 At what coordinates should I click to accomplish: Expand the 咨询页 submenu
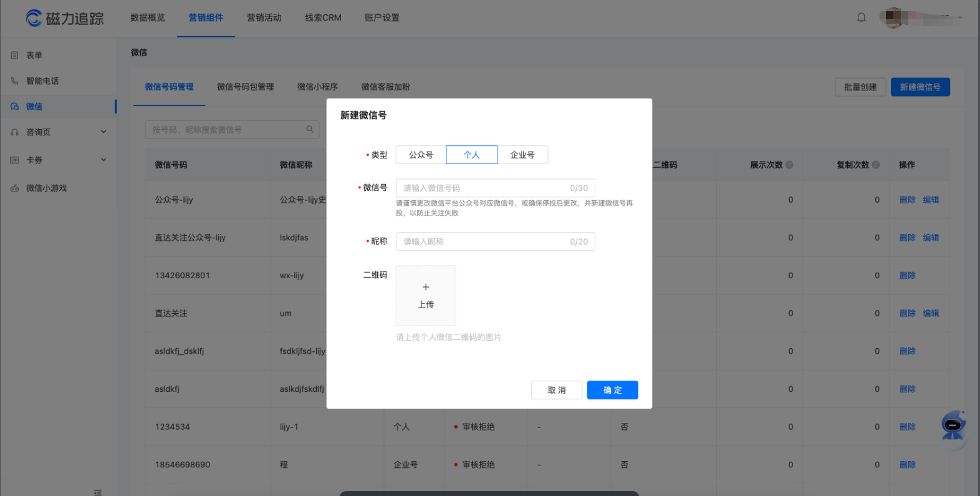coord(103,132)
